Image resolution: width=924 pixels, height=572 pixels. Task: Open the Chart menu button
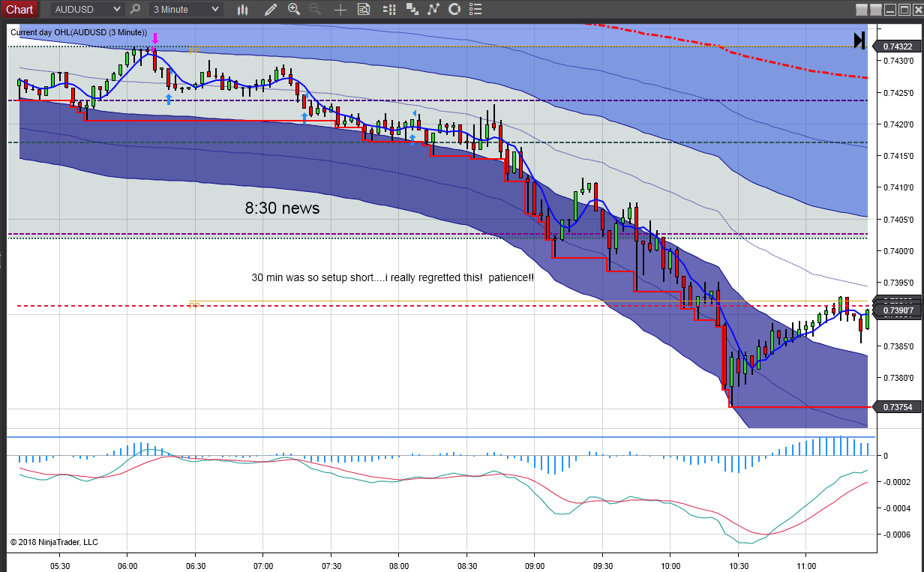[x=19, y=9]
